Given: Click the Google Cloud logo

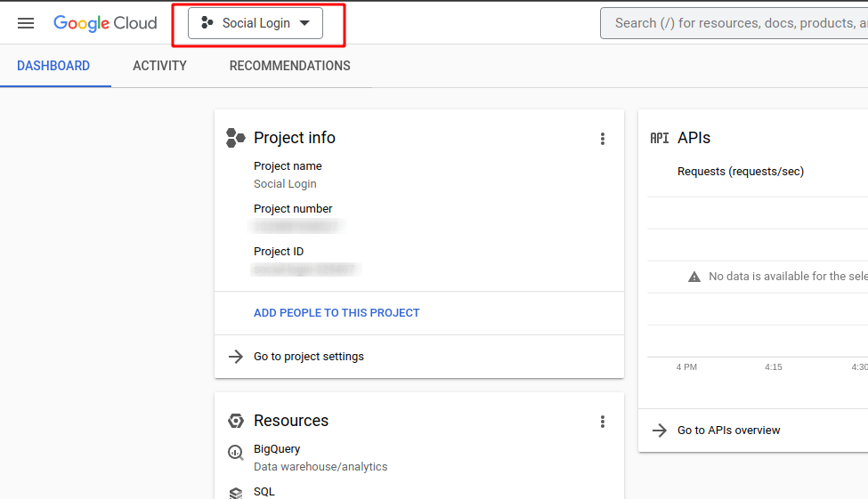Looking at the screenshot, I should 105,23.
